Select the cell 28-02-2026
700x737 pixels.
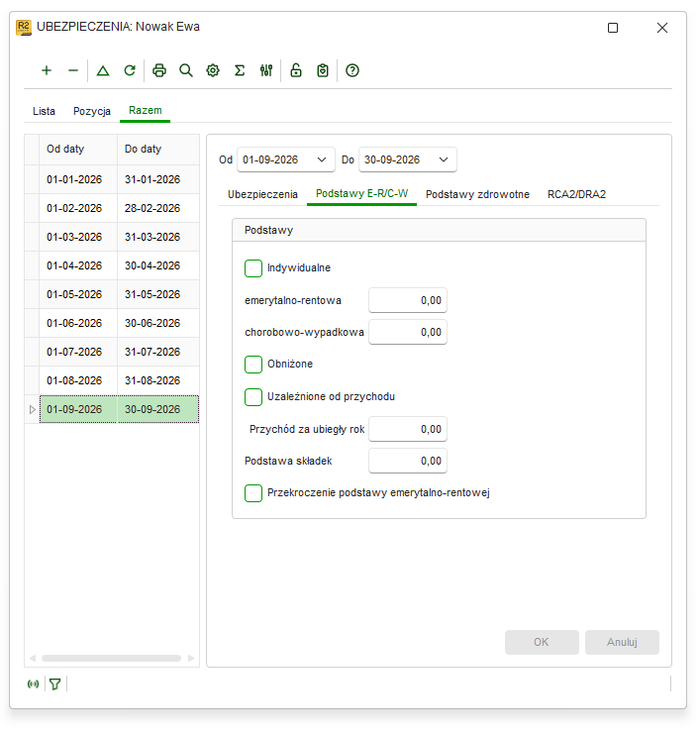point(157,208)
